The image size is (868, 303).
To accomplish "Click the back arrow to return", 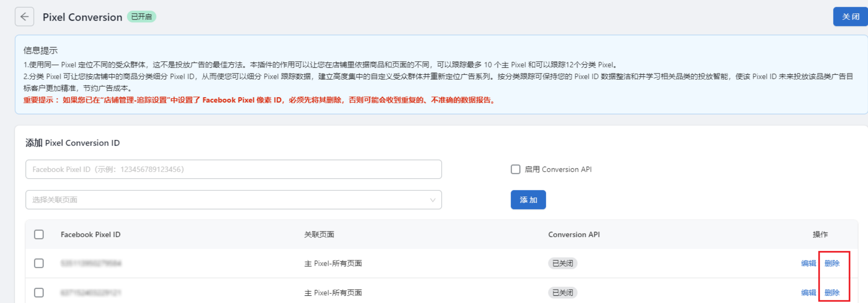I will (x=24, y=17).
